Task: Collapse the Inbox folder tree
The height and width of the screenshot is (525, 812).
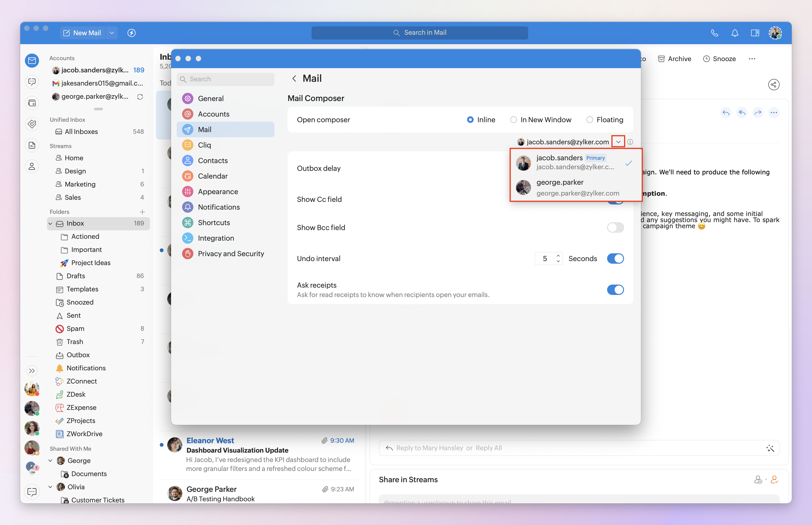Action: coord(51,223)
